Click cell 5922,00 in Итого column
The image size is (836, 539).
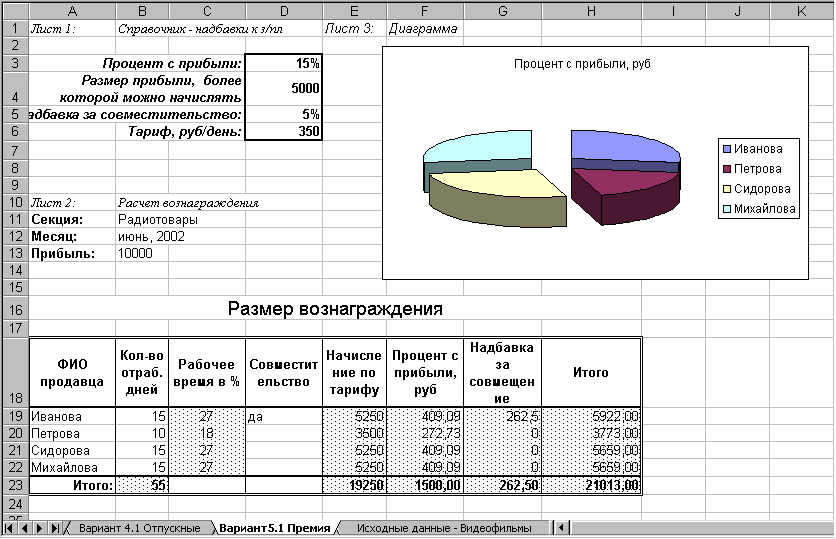point(591,416)
